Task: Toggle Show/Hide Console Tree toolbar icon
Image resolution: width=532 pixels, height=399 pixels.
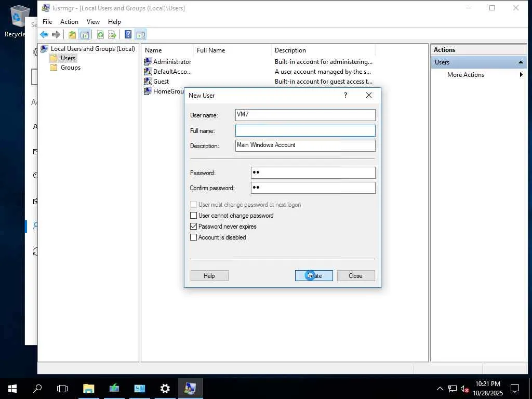Action: tap(85, 35)
